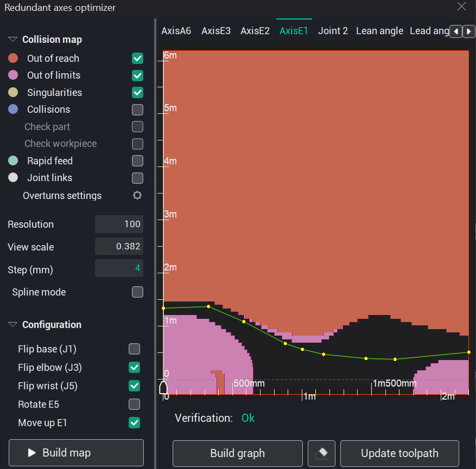
Task: Collapse the Collision map section
Action: [x=12, y=40]
